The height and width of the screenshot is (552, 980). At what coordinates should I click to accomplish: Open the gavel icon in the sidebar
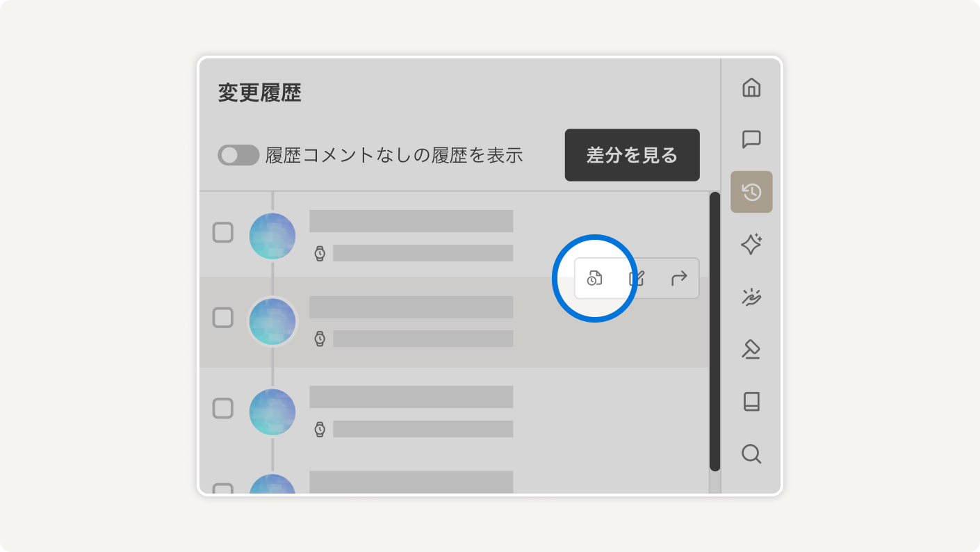point(751,349)
